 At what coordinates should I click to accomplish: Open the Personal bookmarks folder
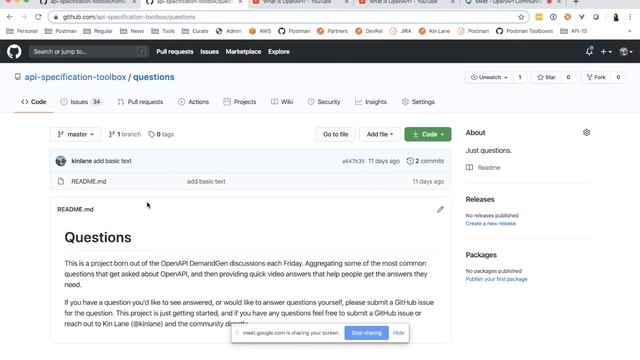pyautogui.click(x=22, y=31)
